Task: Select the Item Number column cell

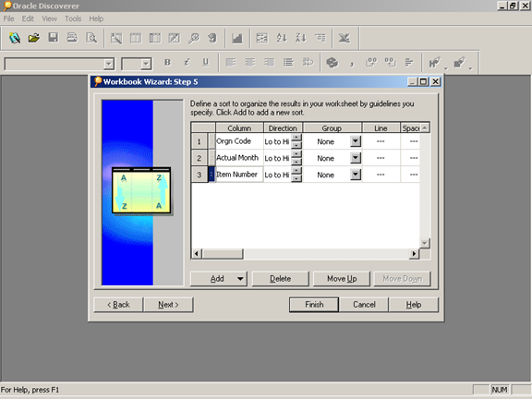Action: (239, 175)
